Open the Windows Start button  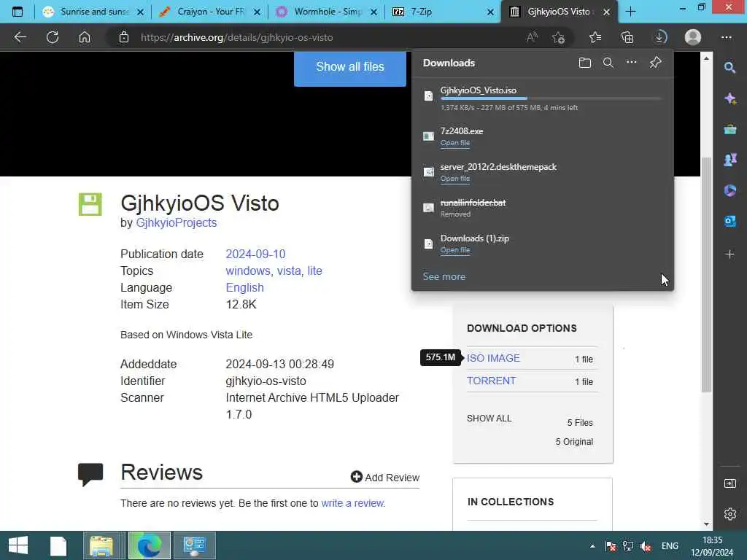(x=18, y=545)
